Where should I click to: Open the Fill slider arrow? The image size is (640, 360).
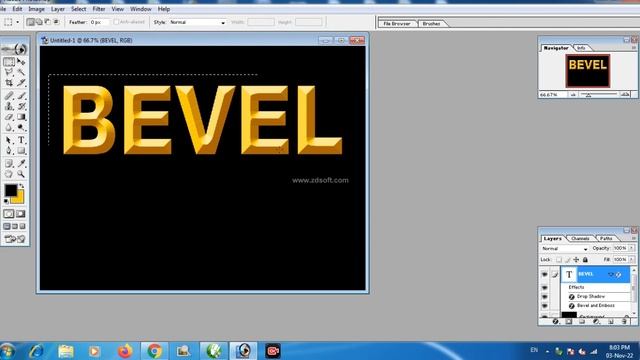[x=631, y=260]
